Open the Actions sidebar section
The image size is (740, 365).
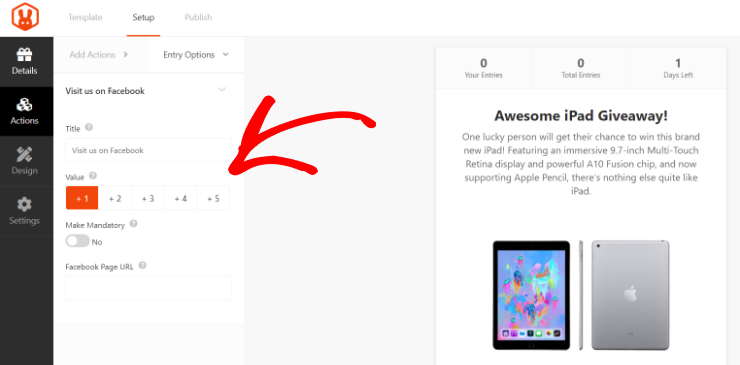[x=24, y=111]
